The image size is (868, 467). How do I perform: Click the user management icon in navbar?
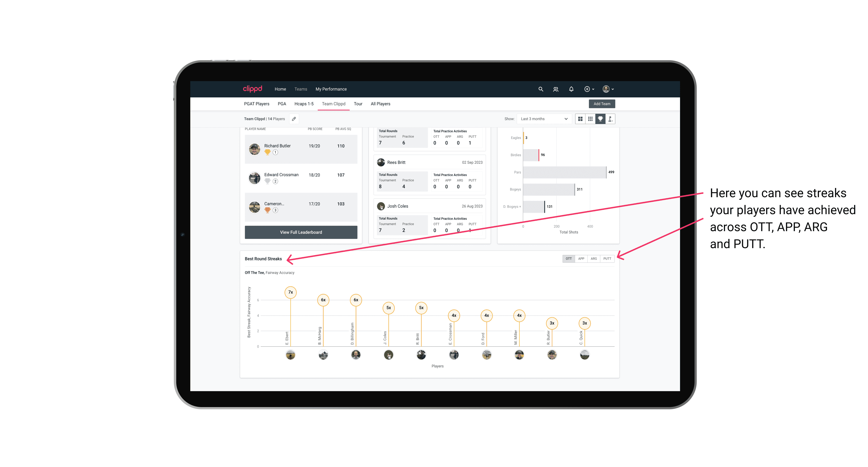click(555, 89)
